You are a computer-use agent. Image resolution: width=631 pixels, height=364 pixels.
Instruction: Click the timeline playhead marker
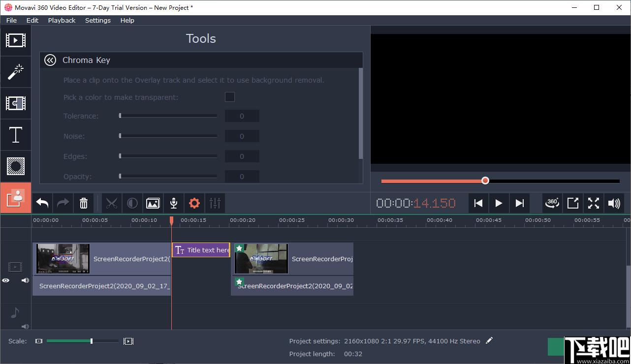coord(172,221)
